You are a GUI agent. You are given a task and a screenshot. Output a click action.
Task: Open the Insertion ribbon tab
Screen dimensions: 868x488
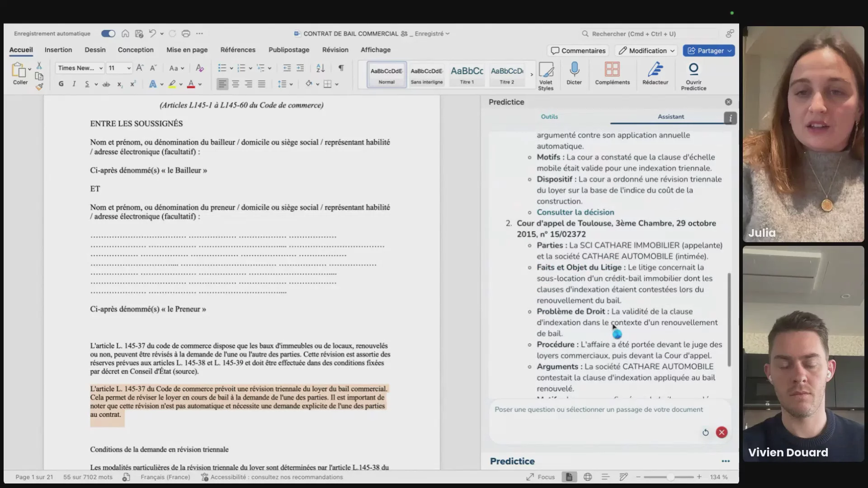click(x=58, y=50)
